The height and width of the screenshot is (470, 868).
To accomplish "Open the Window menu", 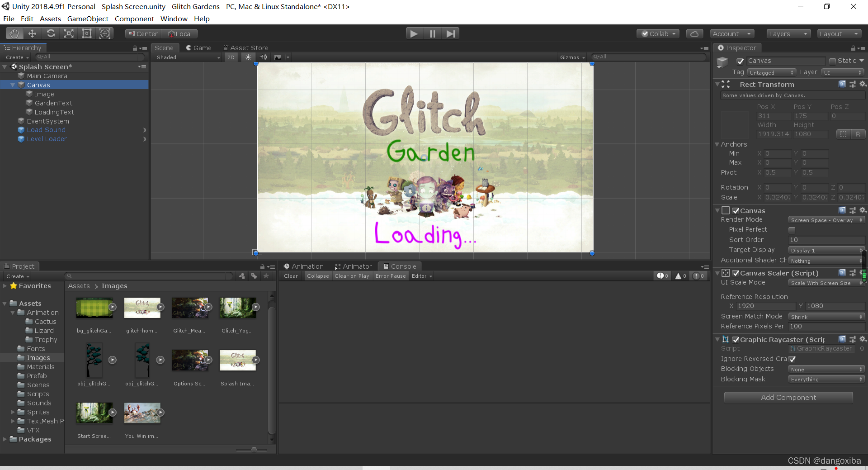I will tap(174, 19).
